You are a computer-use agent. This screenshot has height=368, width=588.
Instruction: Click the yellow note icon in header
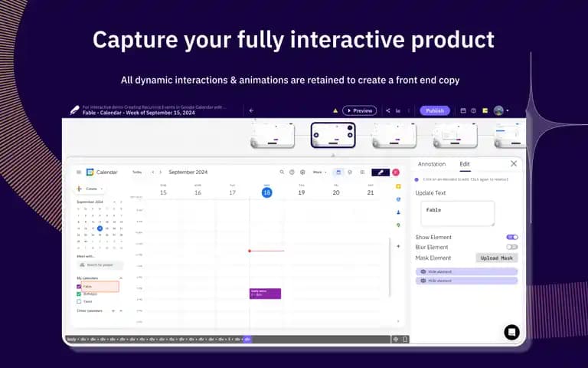pyautogui.click(x=485, y=110)
